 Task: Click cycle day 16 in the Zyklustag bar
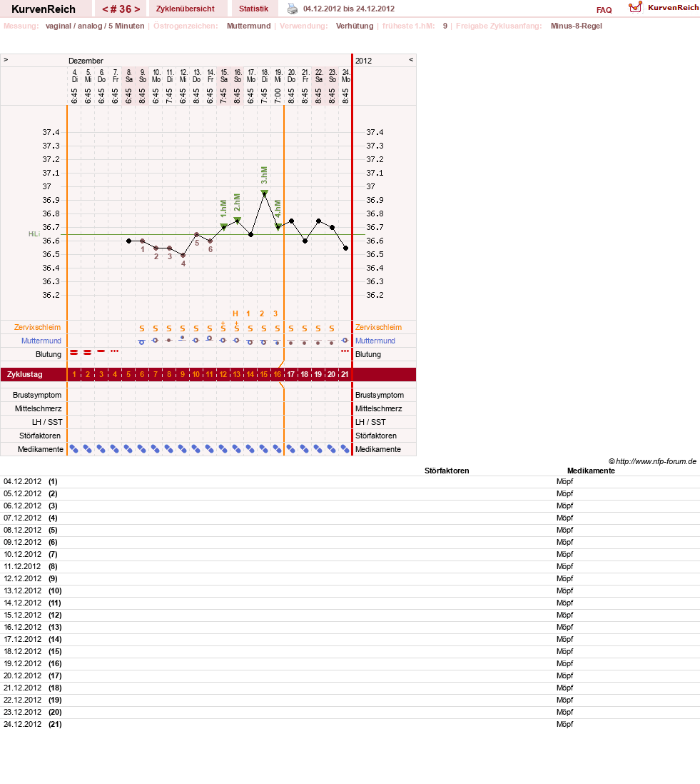[x=278, y=374]
